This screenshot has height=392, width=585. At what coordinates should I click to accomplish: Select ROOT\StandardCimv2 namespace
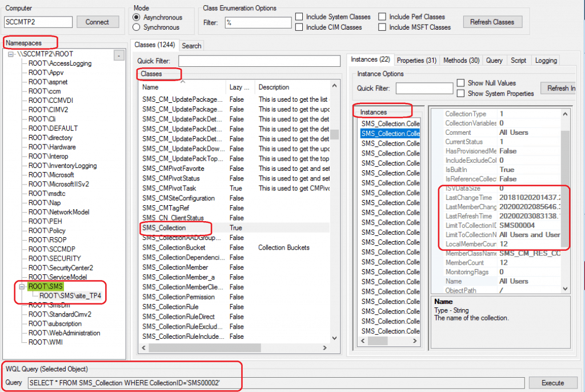[x=59, y=314]
